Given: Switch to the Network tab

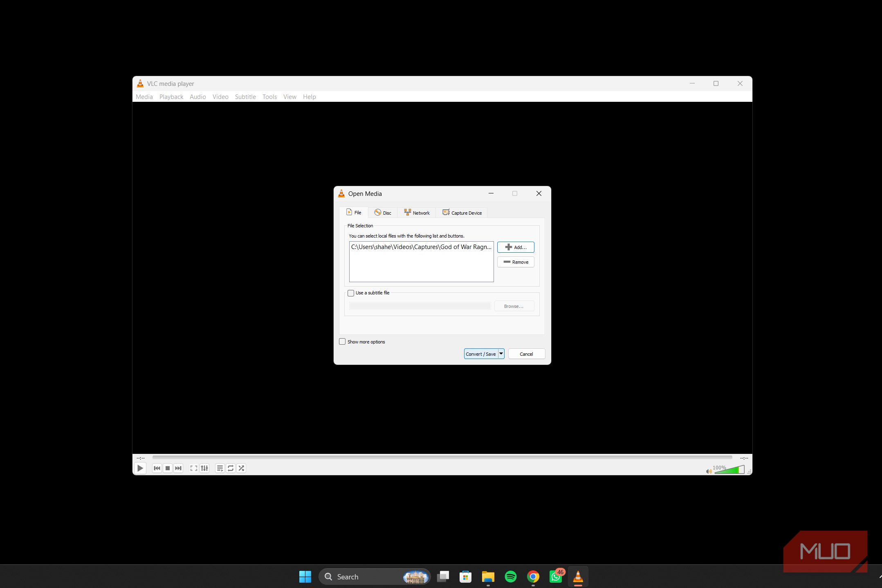Looking at the screenshot, I should coord(417,213).
